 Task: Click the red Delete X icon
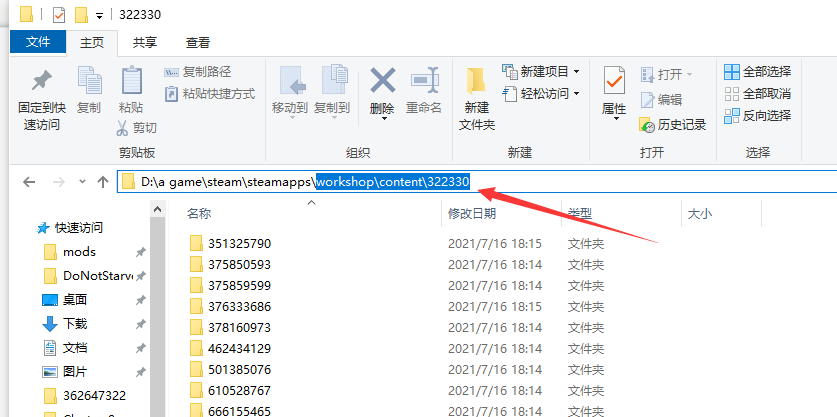(382, 81)
